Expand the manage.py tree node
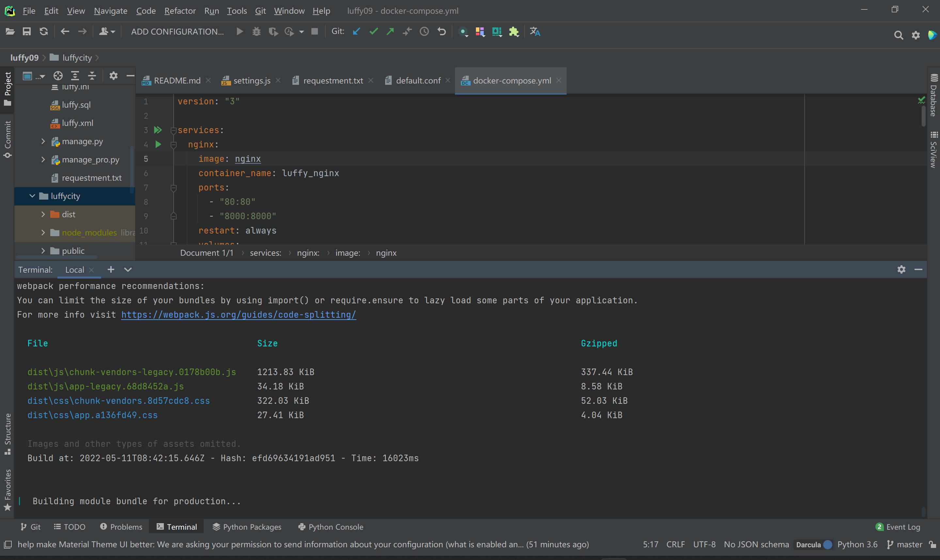This screenshot has height=560, width=940. click(x=43, y=141)
